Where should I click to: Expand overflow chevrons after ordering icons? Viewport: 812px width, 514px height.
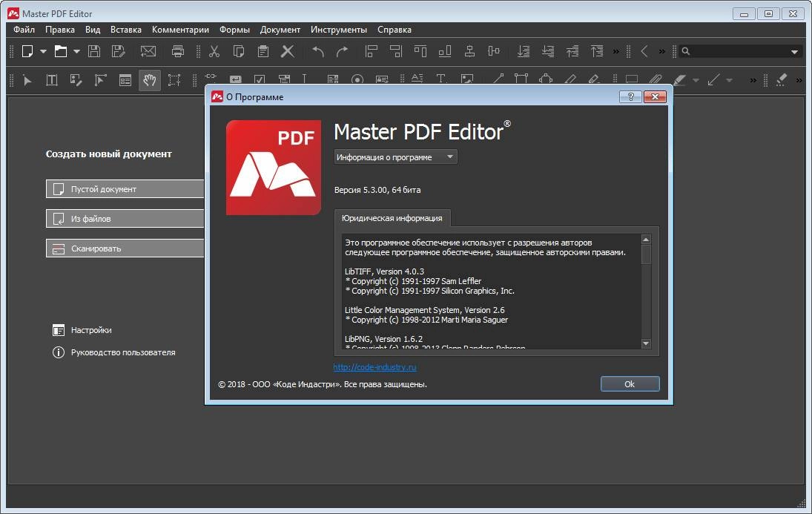pyautogui.click(x=615, y=51)
